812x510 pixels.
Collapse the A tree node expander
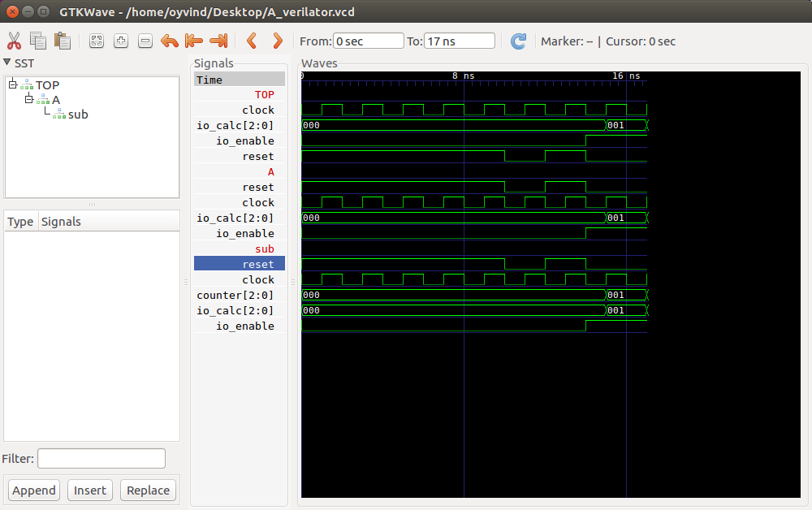(x=29, y=98)
